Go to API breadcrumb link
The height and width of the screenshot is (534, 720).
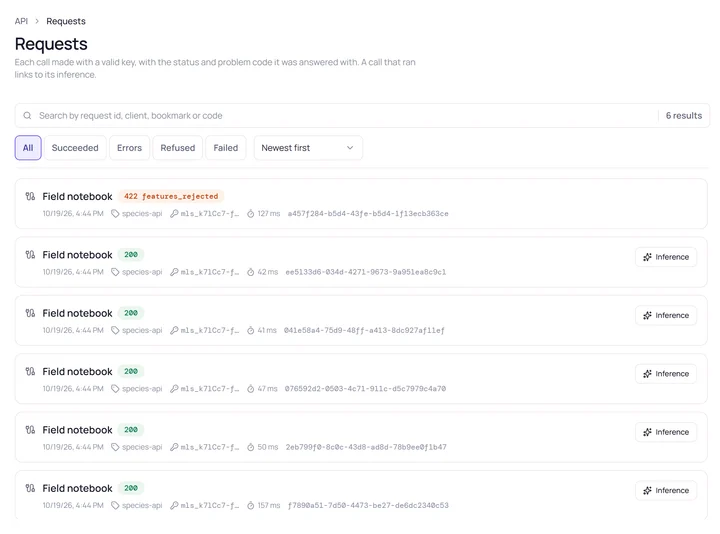tap(21, 21)
